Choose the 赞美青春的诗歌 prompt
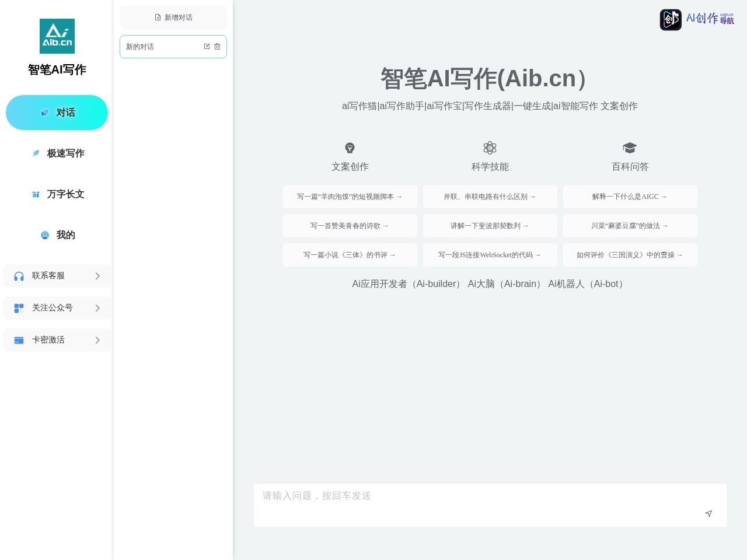Screen dimensions: 747x560 [350, 226]
